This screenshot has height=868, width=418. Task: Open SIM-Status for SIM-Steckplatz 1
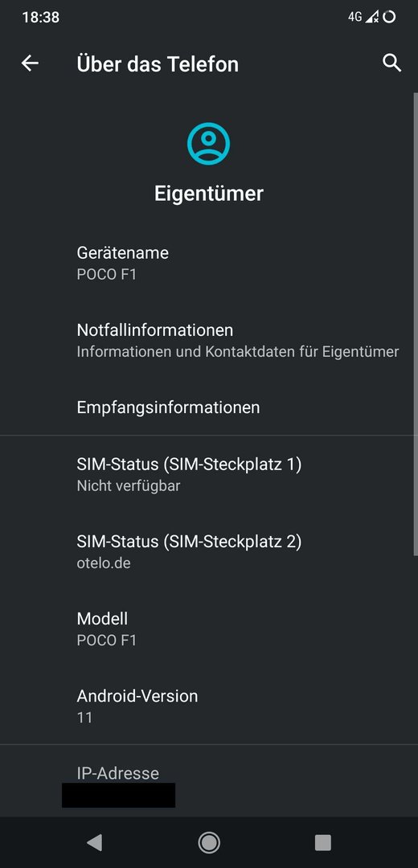click(x=209, y=474)
